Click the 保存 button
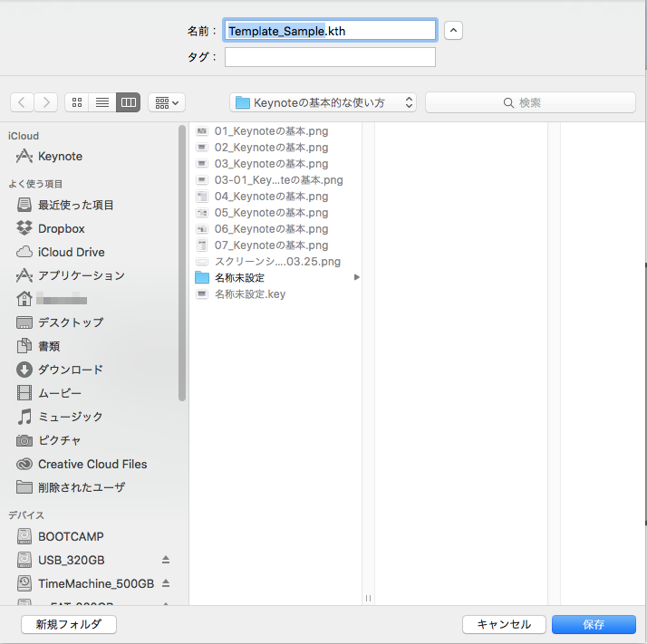647x644 pixels. (x=594, y=624)
